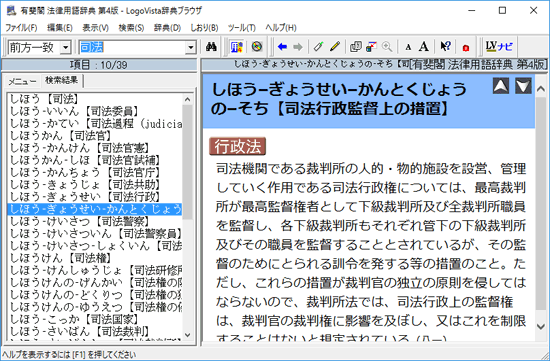Open the ファイル(F) menu
This screenshot has height=361, width=550.
tap(21, 28)
